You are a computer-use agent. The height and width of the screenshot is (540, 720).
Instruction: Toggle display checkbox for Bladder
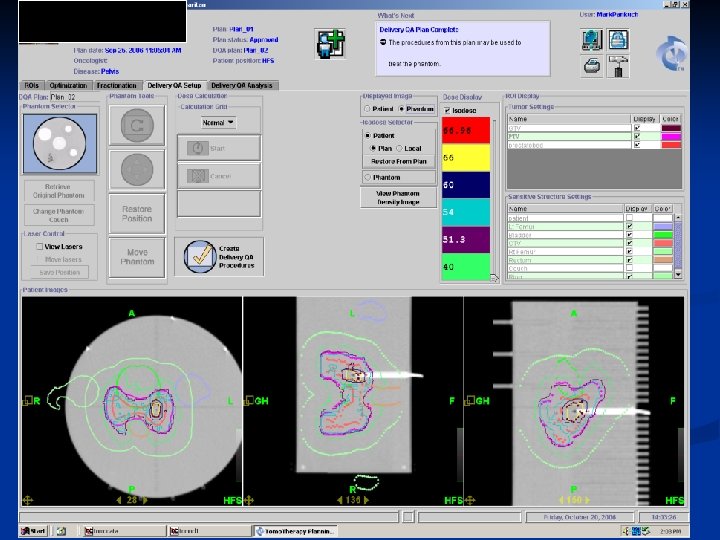[630, 235]
